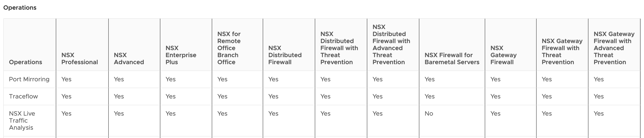This screenshot has width=644, height=138.
Task: Click NSX for Remote Office Branch Office header
Action: [x=229, y=48]
